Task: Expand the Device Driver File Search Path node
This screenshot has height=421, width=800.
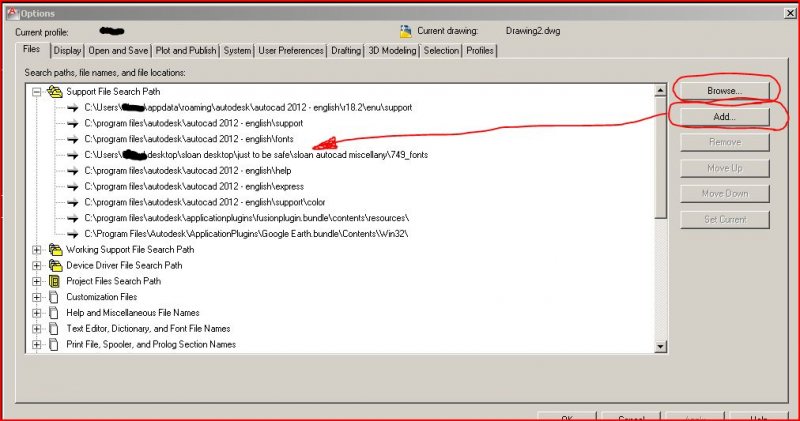Action: (36, 266)
